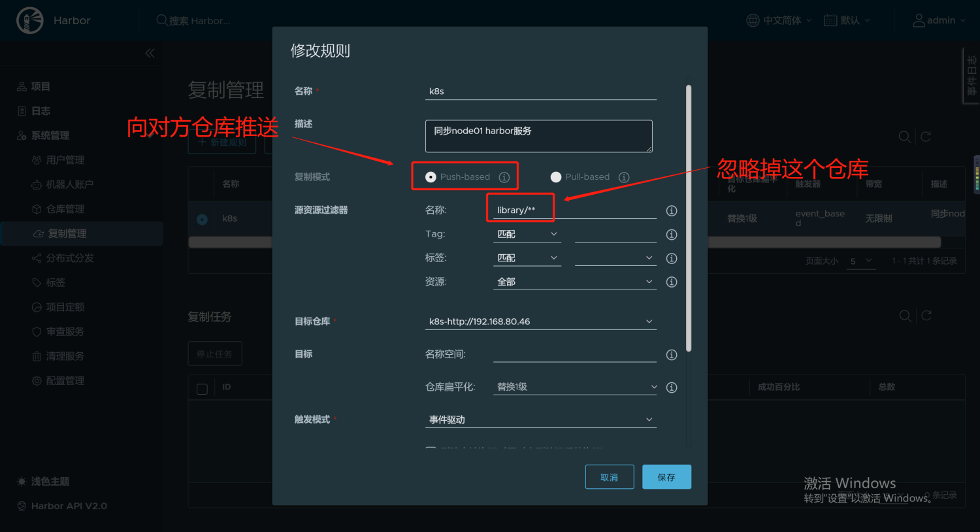Open the Harbor API V2.0 link
980x532 pixels.
[69, 506]
